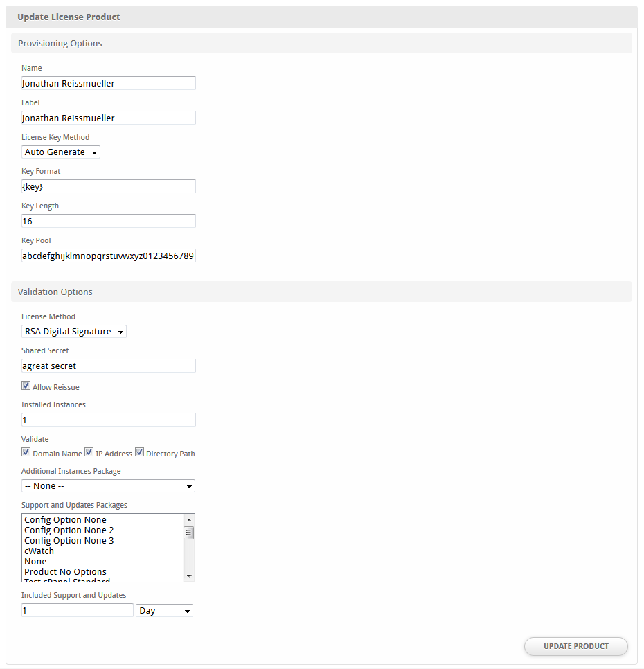
Task: Open the License Key Method dropdown
Action: pos(61,152)
